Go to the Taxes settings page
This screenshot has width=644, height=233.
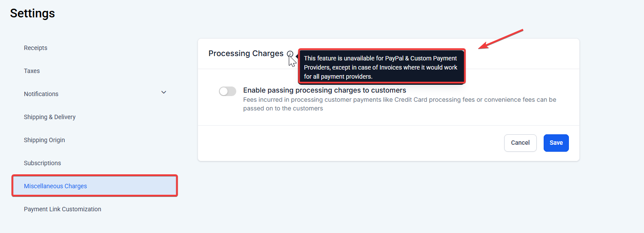point(32,71)
